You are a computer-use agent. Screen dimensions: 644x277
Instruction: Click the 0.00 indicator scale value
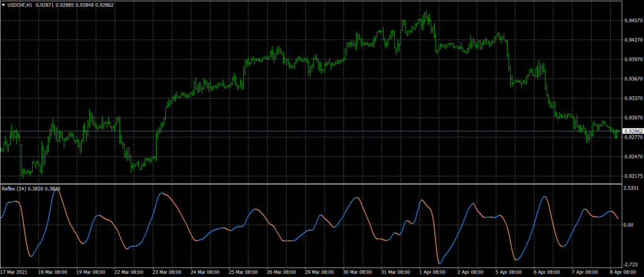[629, 225]
